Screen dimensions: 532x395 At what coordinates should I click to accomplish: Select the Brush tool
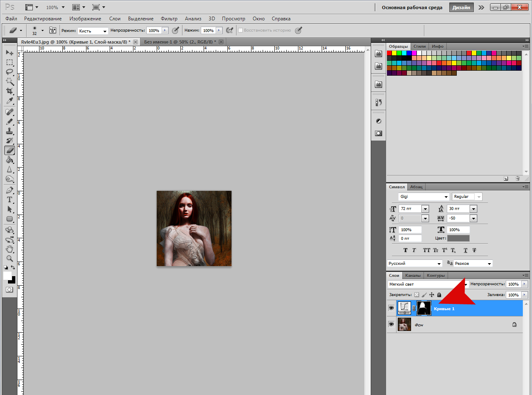tap(10, 122)
